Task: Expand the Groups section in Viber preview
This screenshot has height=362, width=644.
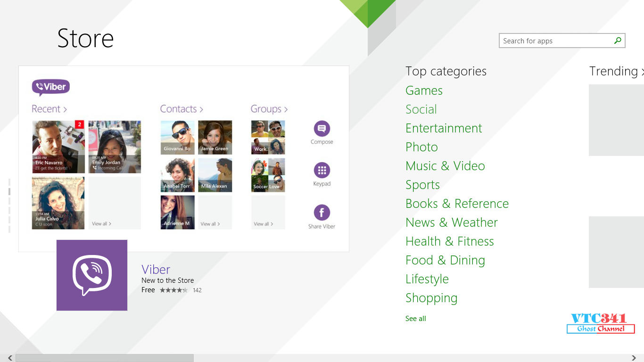Action: pyautogui.click(x=269, y=109)
